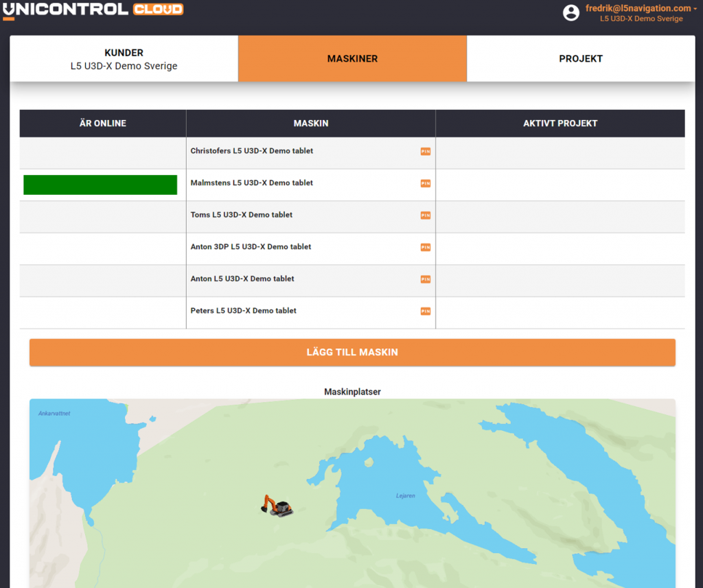Select the excavator marker on the map
The image size is (703, 588).
277,506
